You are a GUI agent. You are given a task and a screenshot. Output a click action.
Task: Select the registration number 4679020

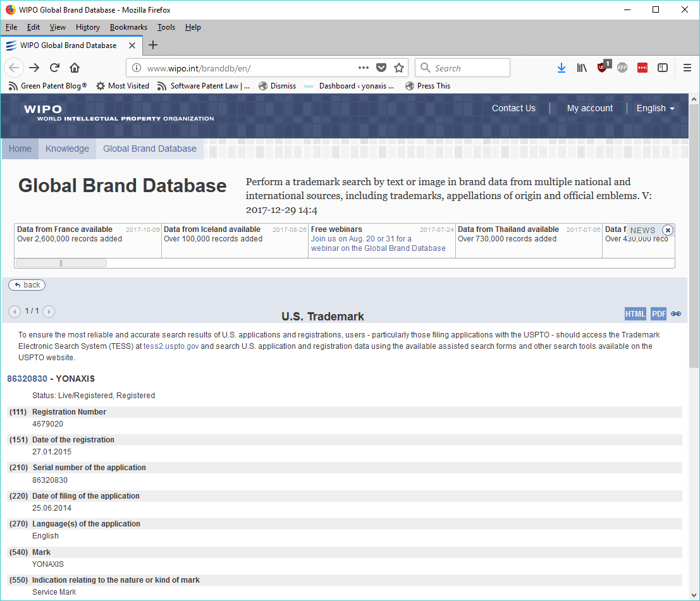[x=48, y=424]
